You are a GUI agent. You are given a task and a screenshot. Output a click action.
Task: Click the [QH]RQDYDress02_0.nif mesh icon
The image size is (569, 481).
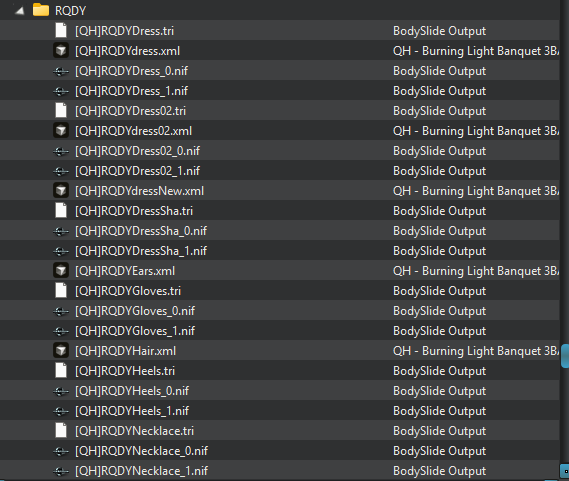[61, 151]
